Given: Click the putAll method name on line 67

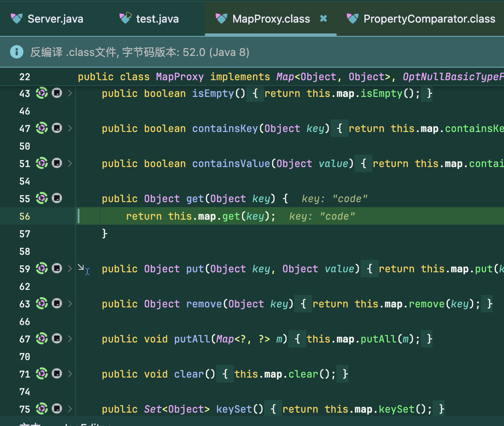Looking at the screenshot, I should pos(192,339).
